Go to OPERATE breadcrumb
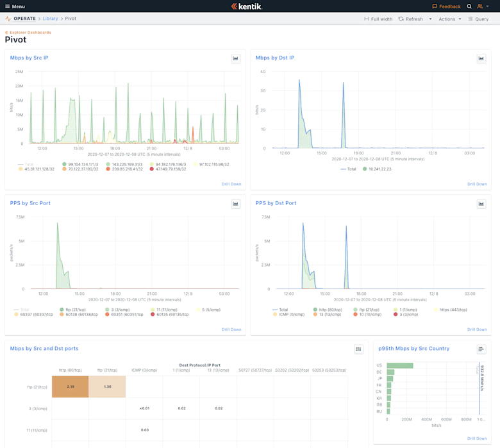 [x=24, y=19]
